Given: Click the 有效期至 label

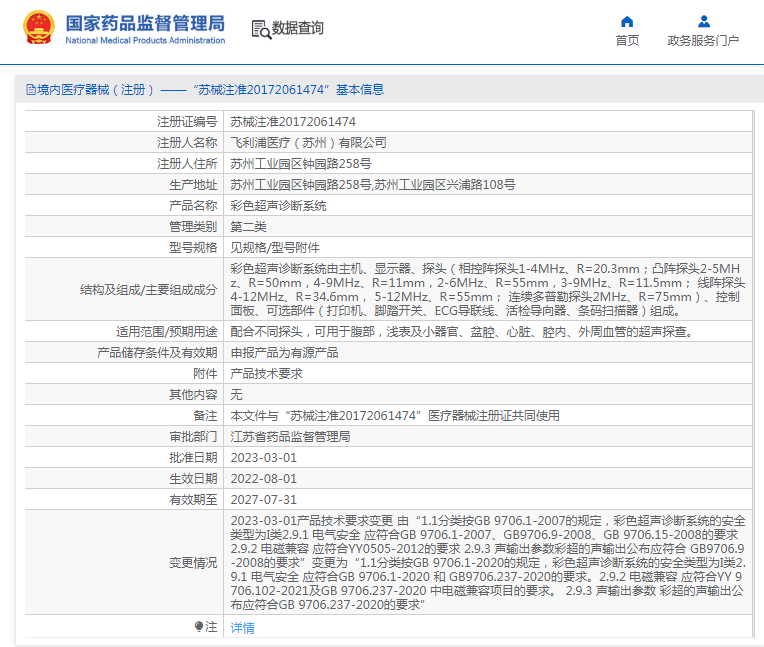Looking at the screenshot, I should pyautogui.click(x=193, y=500).
